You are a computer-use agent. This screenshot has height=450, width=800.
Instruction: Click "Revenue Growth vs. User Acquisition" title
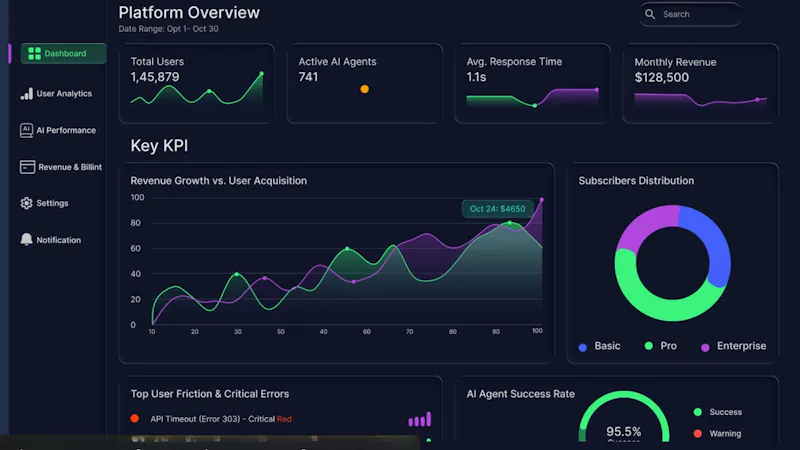[x=218, y=181]
